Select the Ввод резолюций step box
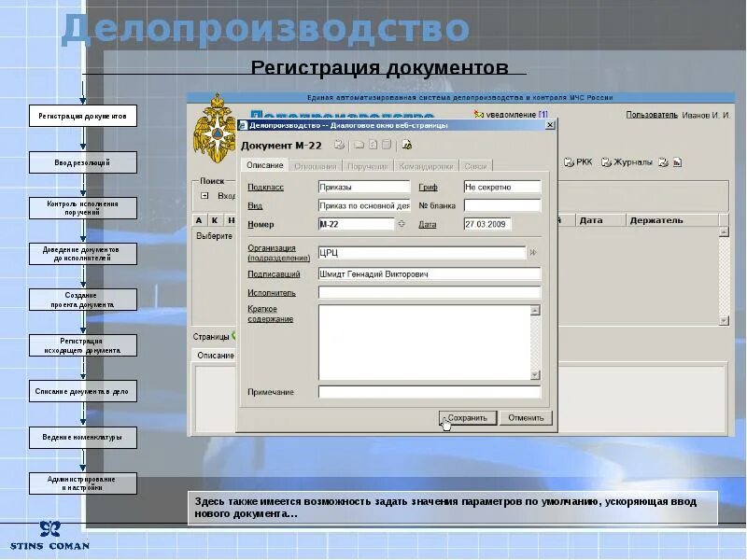This screenshot has width=747, height=560. pyautogui.click(x=83, y=162)
